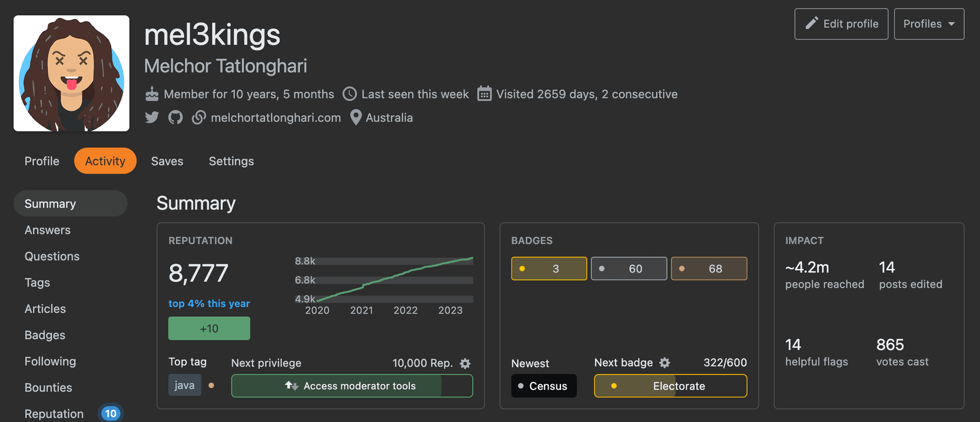Click the 865 votes cast value
Screen dimensions: 980x422
(890, 345)
